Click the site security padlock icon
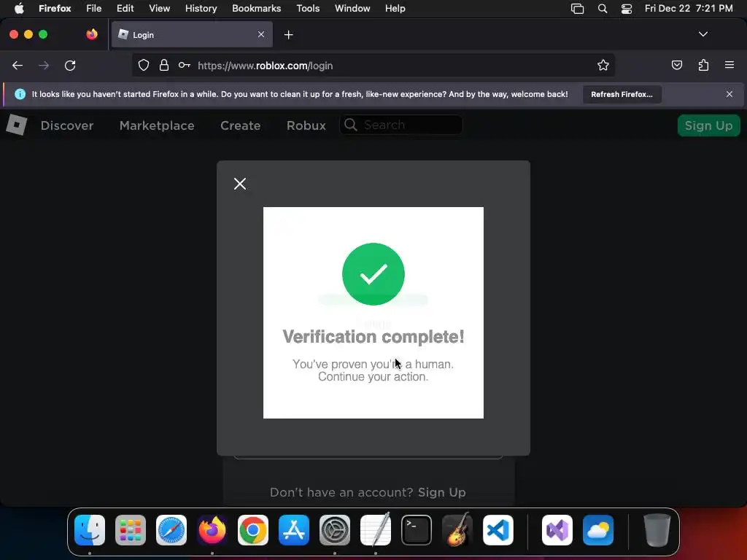 click(x=164, y=65)
